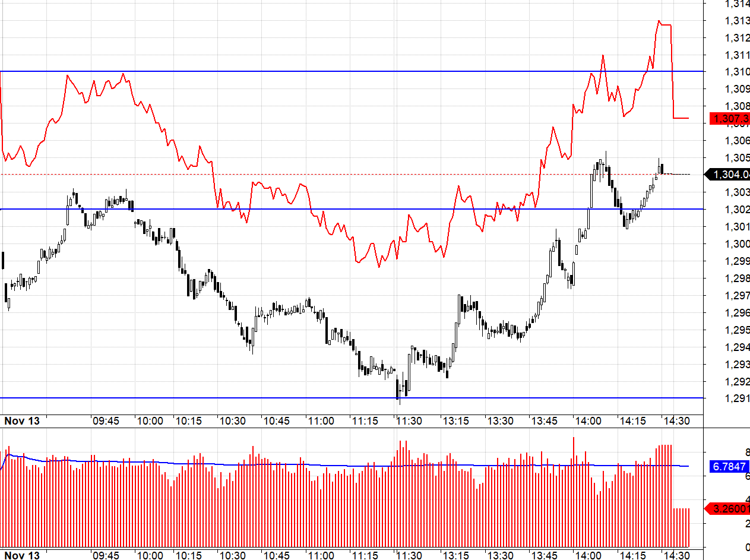
Task: Click the Nov 13 date label under volume panel
Action: pyautogui.click(x=22, y=555)
